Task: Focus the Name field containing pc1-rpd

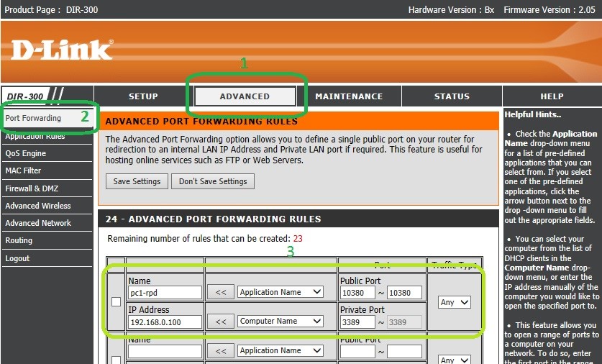Action: [165, 292]
